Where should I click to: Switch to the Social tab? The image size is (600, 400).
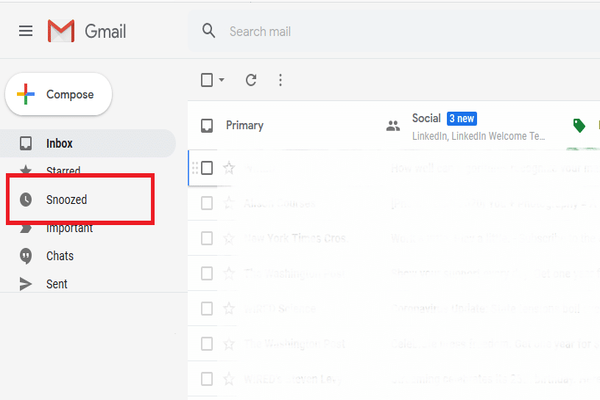click(x=426, y=119)
